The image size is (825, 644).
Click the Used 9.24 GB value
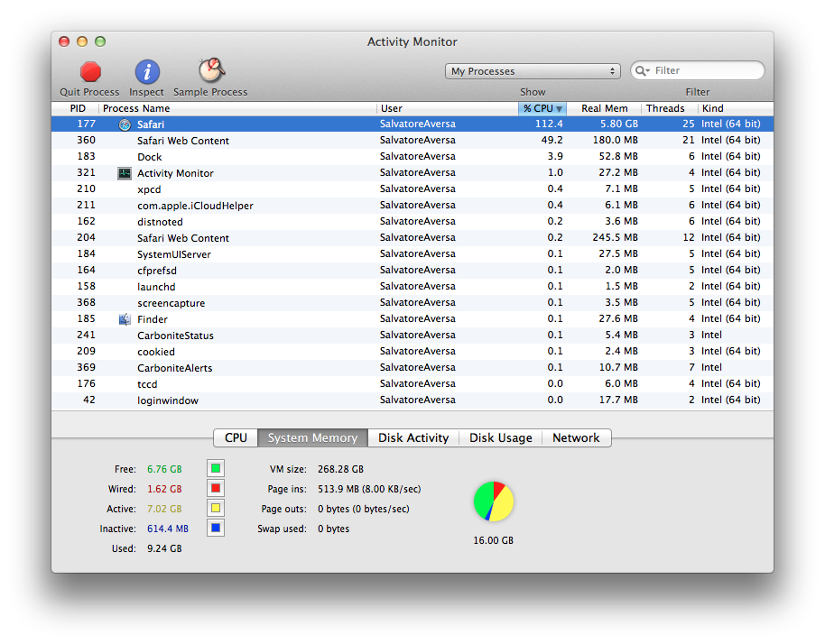click(164, 548)
